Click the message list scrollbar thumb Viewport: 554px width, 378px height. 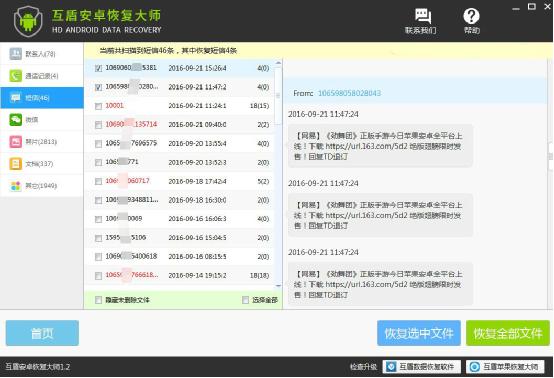278,95
